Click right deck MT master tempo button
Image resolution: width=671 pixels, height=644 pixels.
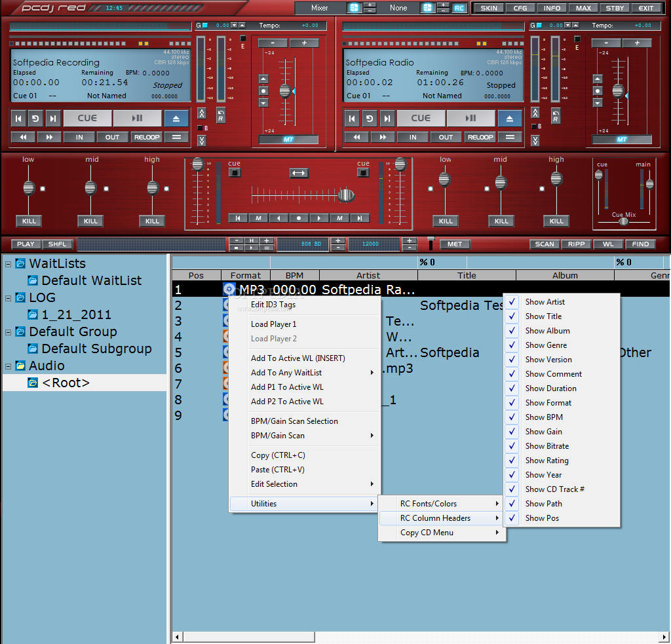(x=622, y=140)
